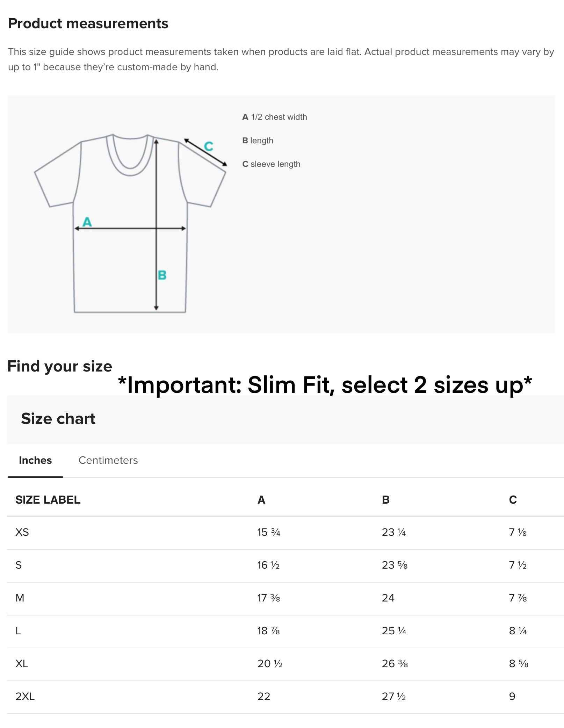The height and width of the screenshot is (728, 564).
Task: Click the B column header in table
Action: [x=386, y=500]
